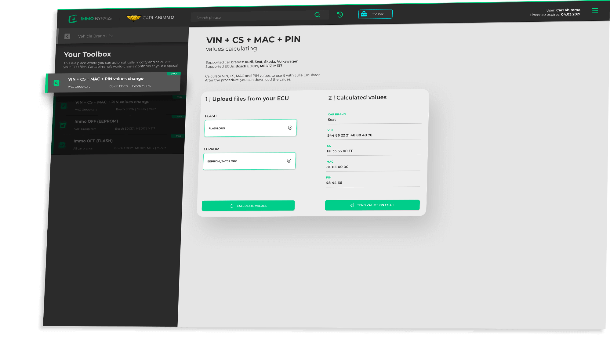Select the MAC value 8F EE 00 00
Viewport: 610px width, 364px height.
tap(337, 167)
